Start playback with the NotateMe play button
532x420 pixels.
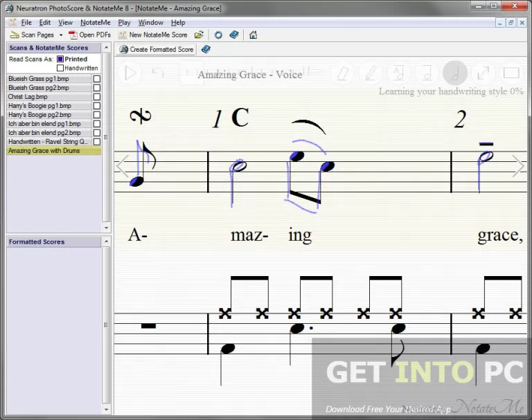click(x=131, y=73)
